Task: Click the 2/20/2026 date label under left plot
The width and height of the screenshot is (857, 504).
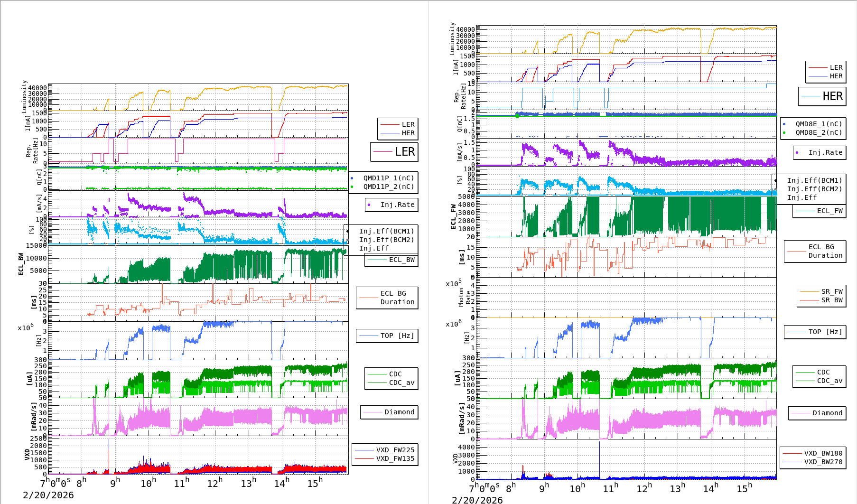Action: 48,495
